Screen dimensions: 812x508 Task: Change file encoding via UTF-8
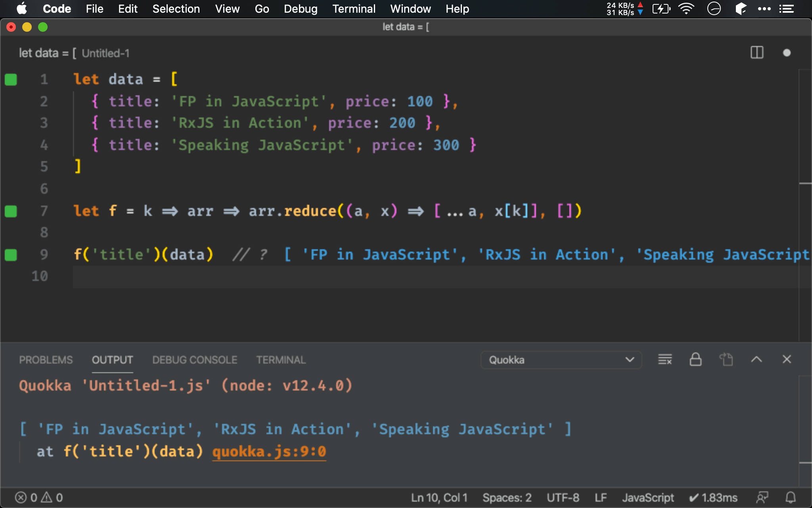[563, 498]
